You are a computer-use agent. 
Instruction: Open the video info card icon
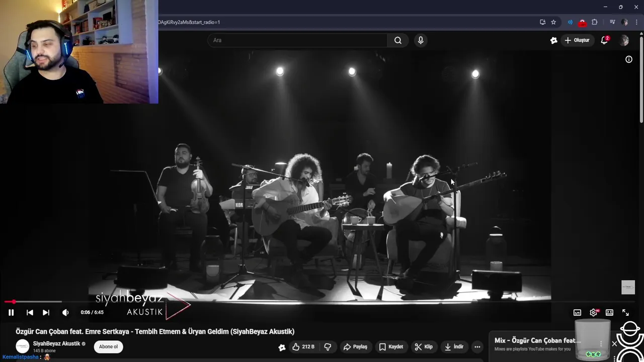pos(629,59)
